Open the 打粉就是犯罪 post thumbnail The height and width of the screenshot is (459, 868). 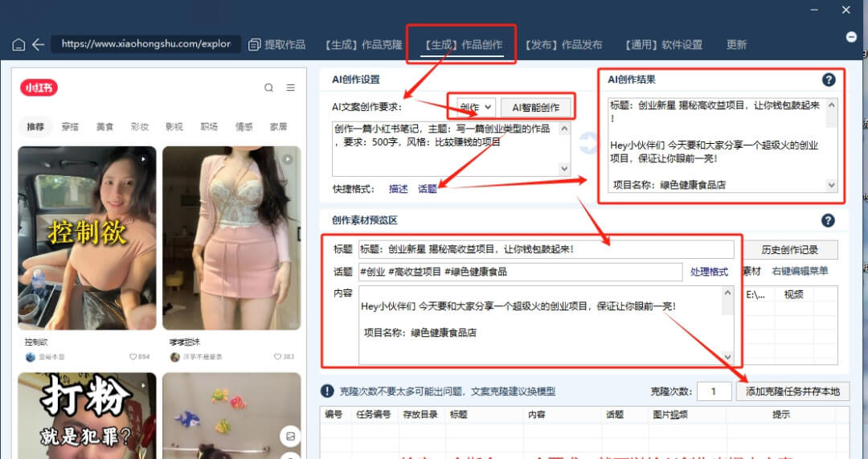pos(87,416)
